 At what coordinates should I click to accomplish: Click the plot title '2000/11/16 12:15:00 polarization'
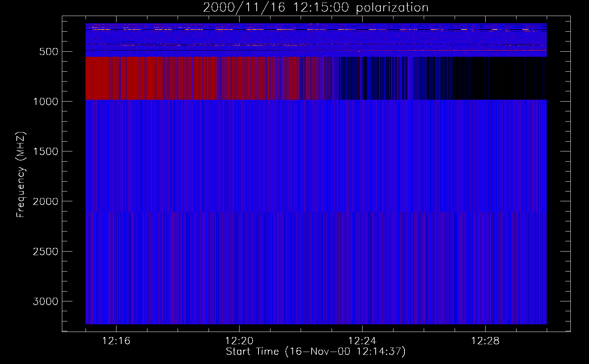pos(316,8)
